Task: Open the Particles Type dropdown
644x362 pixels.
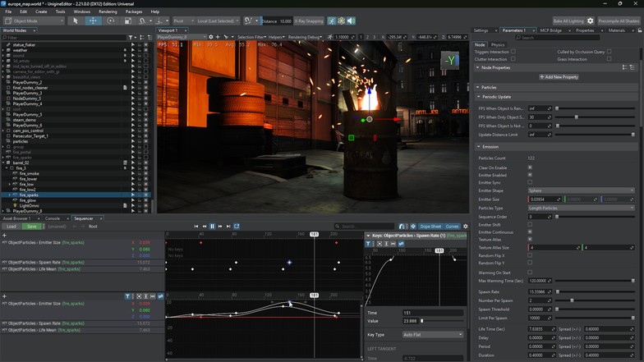Action: pos(582,208)
